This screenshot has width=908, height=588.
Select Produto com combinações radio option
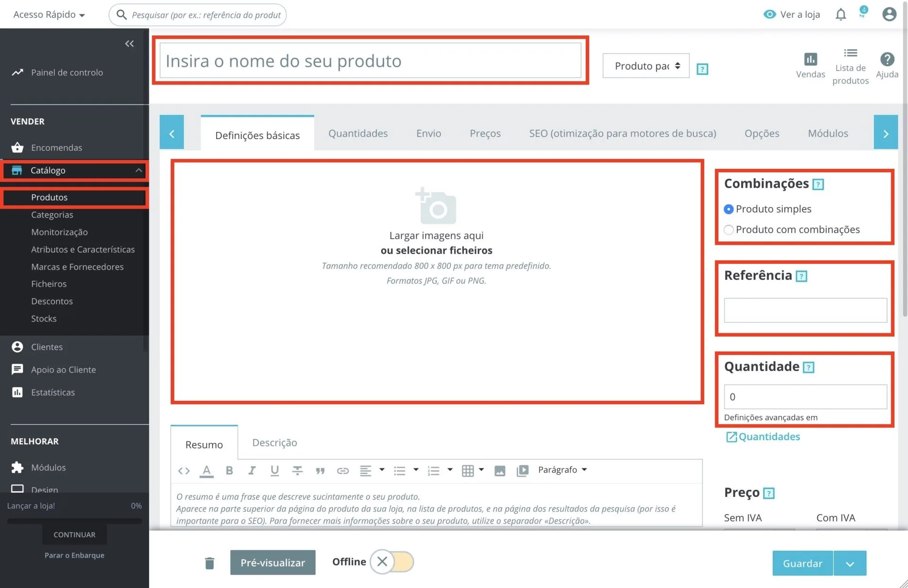click(729, 230)
